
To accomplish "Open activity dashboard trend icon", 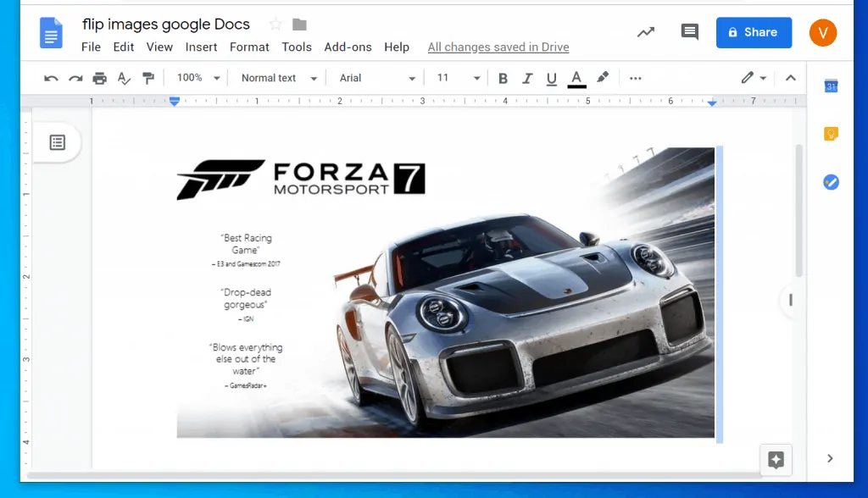I will [645, 32].
